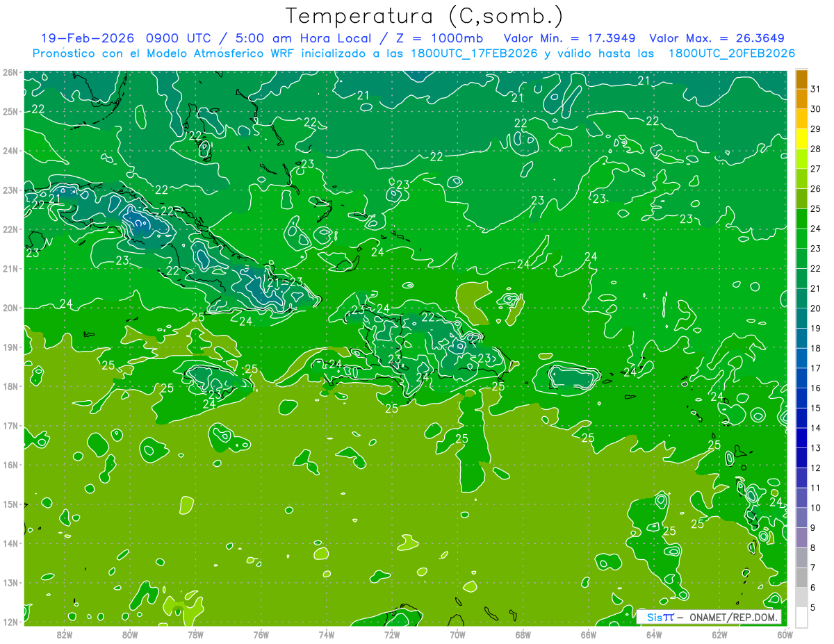The image size is (834, 644).
Task: Click the "72W" longitude label
Action: 392,634
